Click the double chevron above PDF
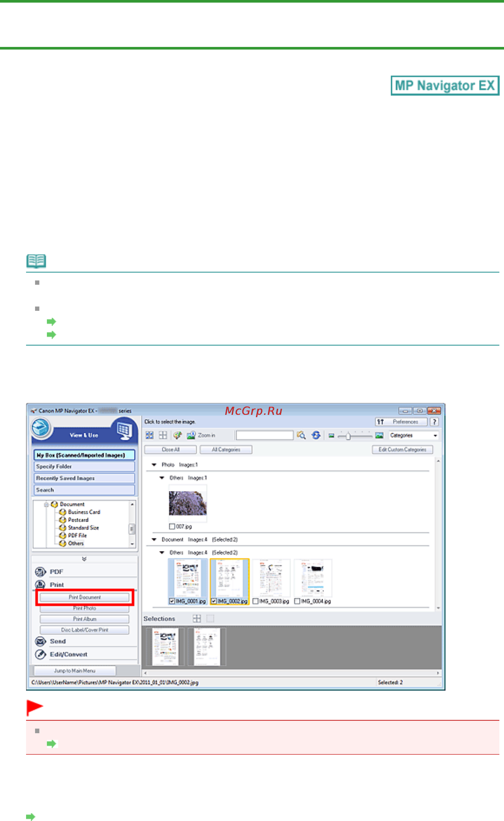Viewport: 504px width, 821px height. coord(84,559)
